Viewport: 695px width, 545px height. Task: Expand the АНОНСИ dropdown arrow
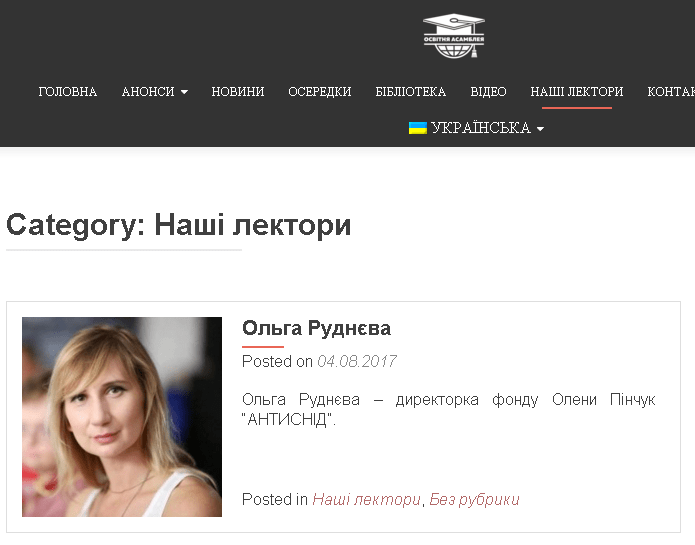[x=184, y=92]
